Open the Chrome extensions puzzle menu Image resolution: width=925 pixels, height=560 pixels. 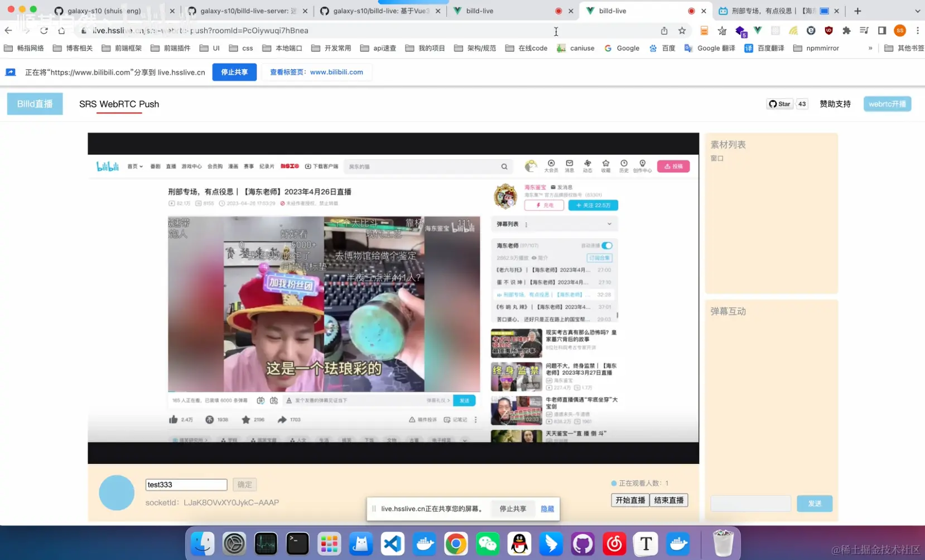(x=846, y=31)
